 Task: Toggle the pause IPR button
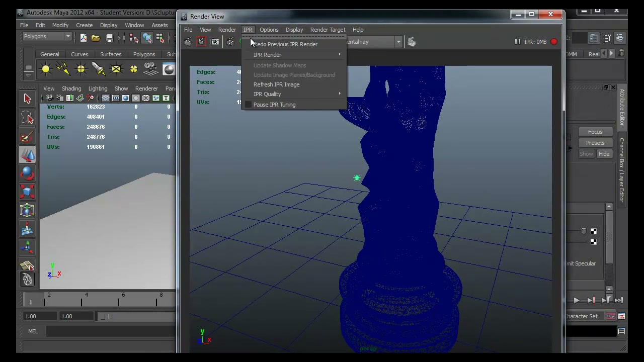[x=517, y=42]
